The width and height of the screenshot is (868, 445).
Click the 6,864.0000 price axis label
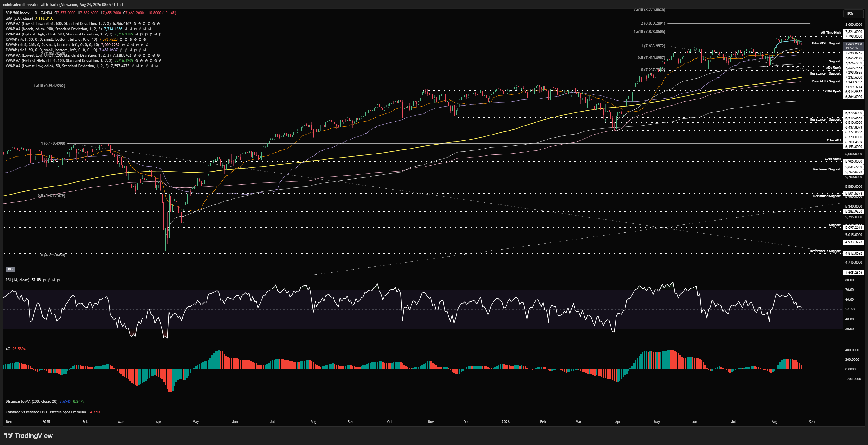854,97
